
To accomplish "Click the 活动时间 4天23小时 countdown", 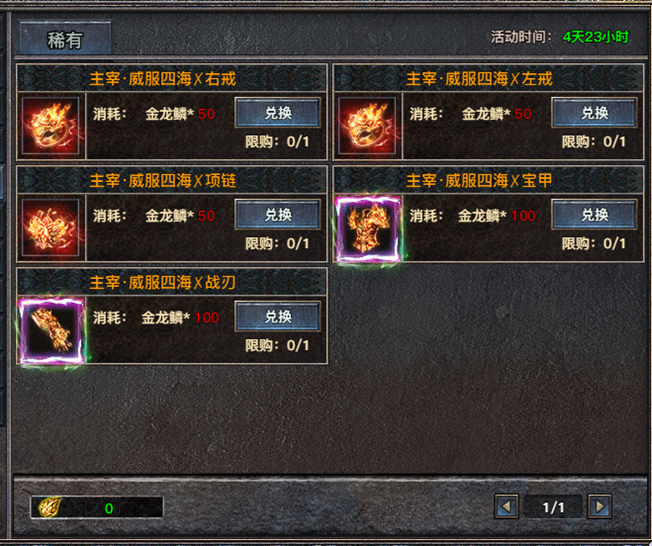I will click(x=560, y=37).
